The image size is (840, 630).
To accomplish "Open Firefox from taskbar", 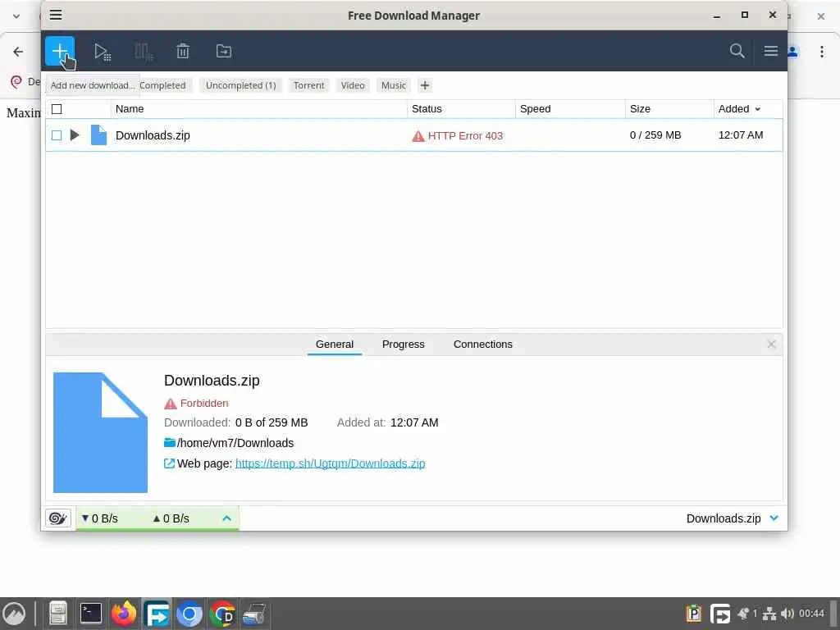I will point(124,614).
